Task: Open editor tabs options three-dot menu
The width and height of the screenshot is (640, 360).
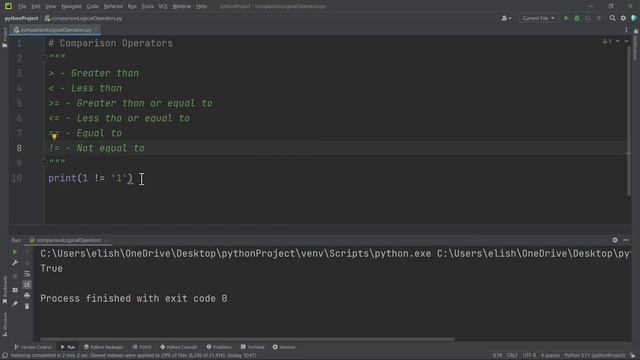Action: [626, 30]
